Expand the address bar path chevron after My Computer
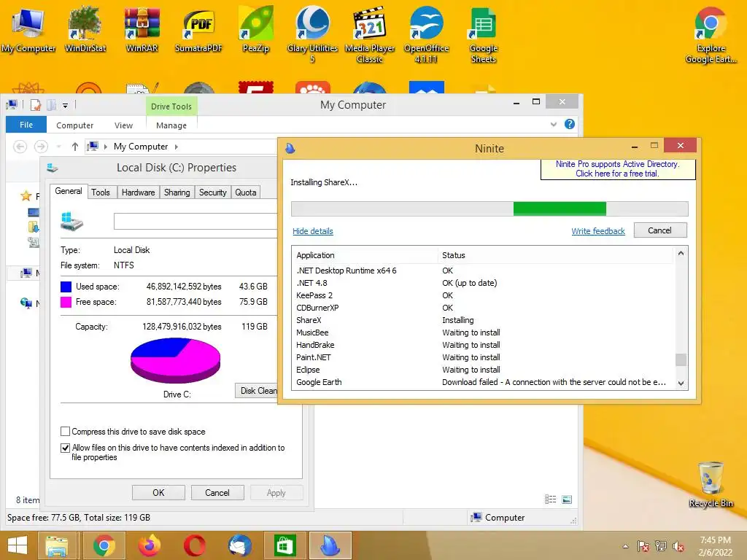 click(177, 147)
